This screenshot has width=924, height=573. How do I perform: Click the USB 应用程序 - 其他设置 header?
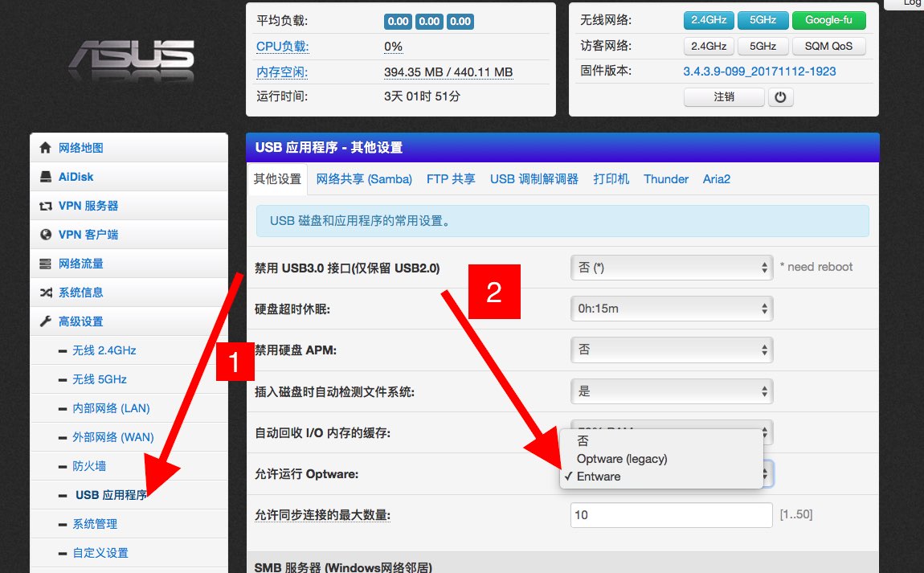tap(562, 147)
